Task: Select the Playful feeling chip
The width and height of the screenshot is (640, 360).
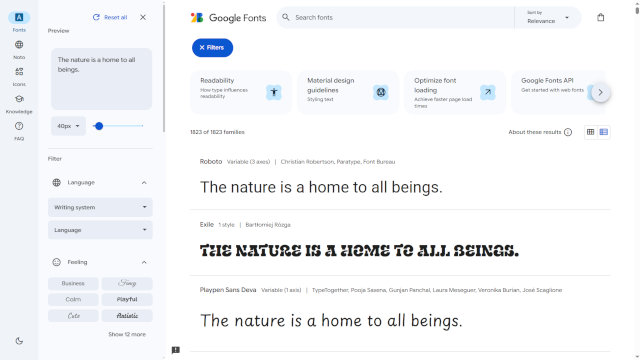Action: 127,299
